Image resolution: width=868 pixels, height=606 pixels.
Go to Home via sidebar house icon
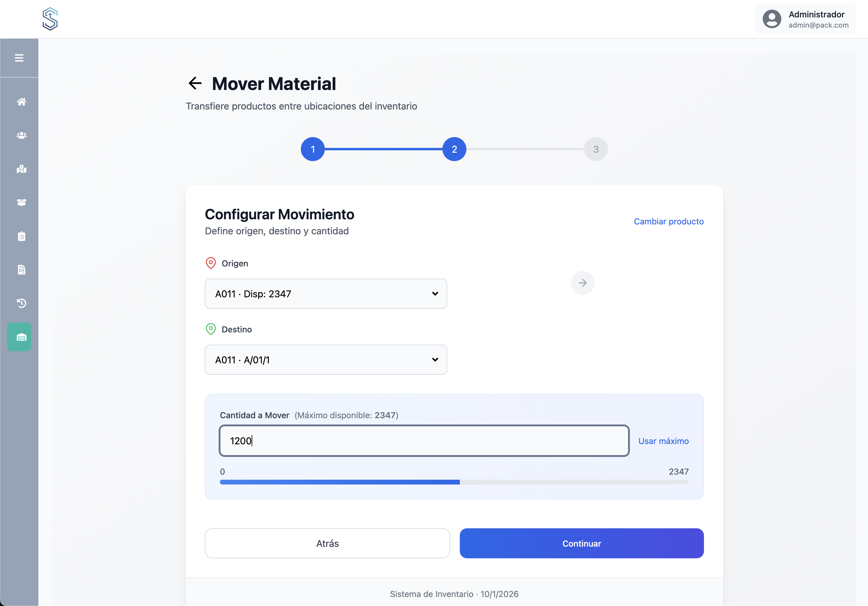click(x=22, y=102)
